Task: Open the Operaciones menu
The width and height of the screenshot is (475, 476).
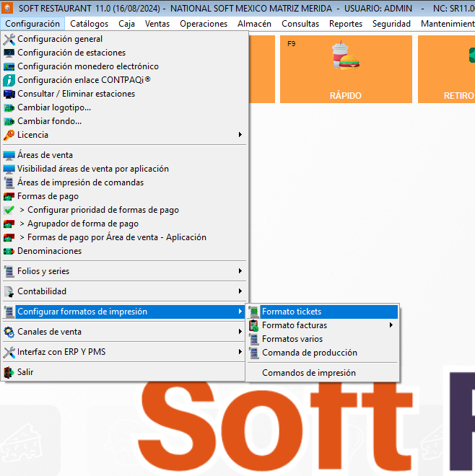Action: tap(204, 24)
